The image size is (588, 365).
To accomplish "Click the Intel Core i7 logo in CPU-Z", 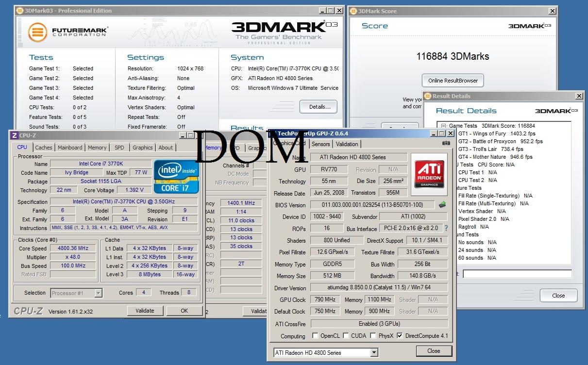I will tap(175, 176).
